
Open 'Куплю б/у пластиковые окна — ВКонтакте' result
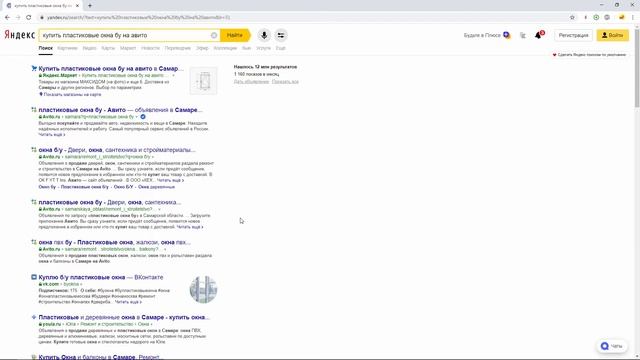(101, 277)
